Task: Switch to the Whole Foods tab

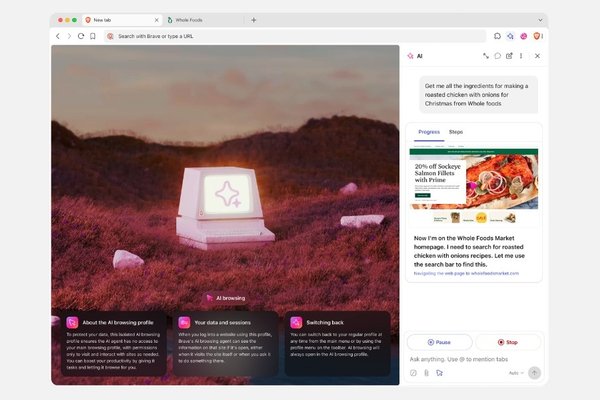Action: [x=204, y=20]
